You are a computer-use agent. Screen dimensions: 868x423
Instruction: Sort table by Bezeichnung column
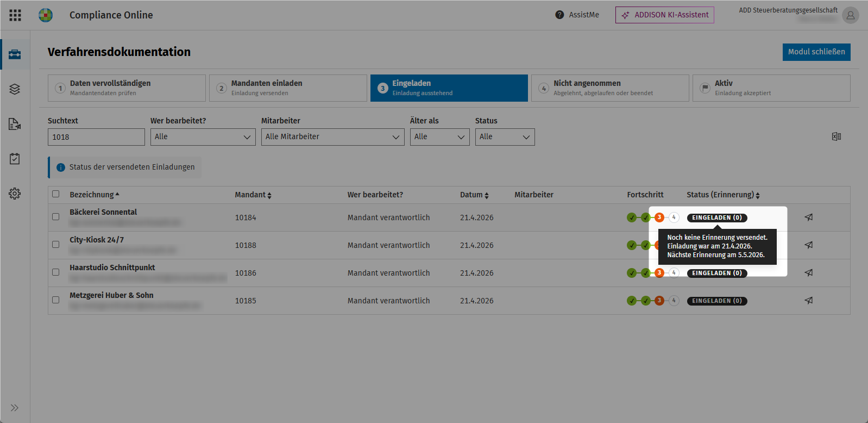pyautogui.click(x=95, y=195)
